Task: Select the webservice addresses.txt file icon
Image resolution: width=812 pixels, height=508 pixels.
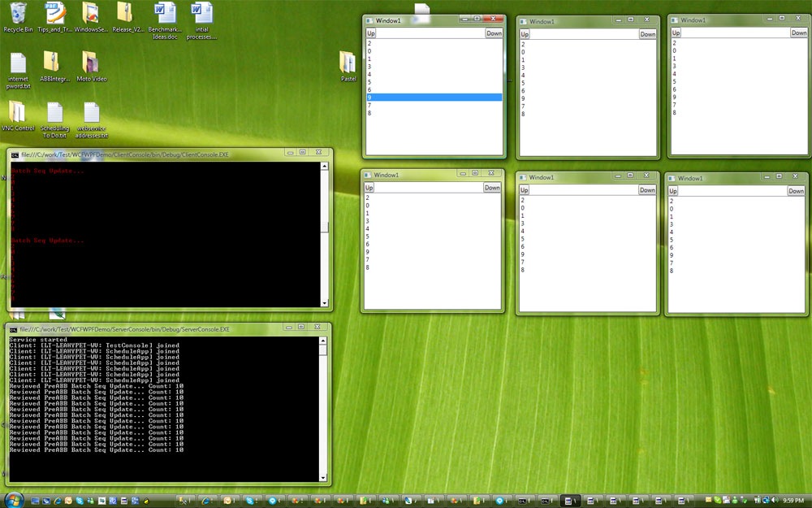Action: click(x=92, y=112)
